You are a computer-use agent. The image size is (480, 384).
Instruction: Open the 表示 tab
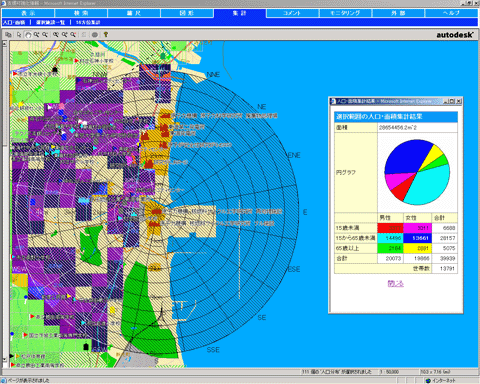(28, 13)
